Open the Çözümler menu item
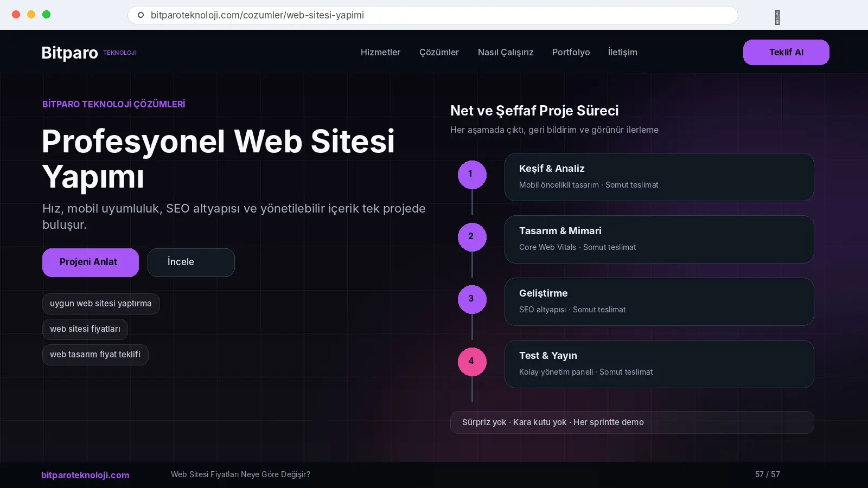The height and width of the screenshot is (488, 868). (x=439, y=52)
